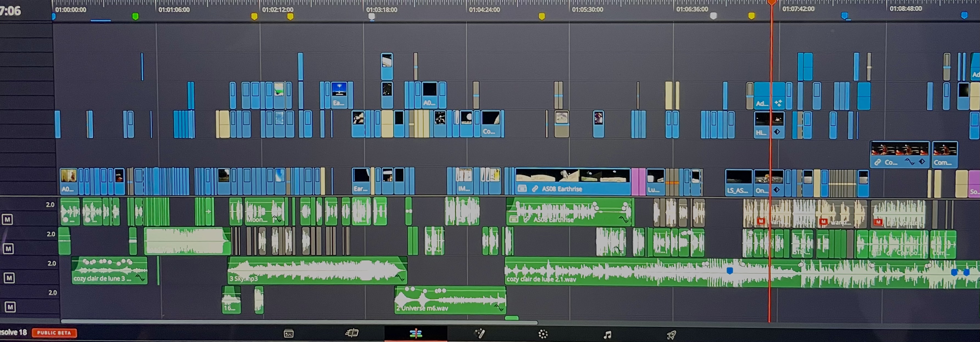This screenshot has height=342, width=980.
Task: Select yellow marker near 01:05:30:00
Action: (542, 16)
